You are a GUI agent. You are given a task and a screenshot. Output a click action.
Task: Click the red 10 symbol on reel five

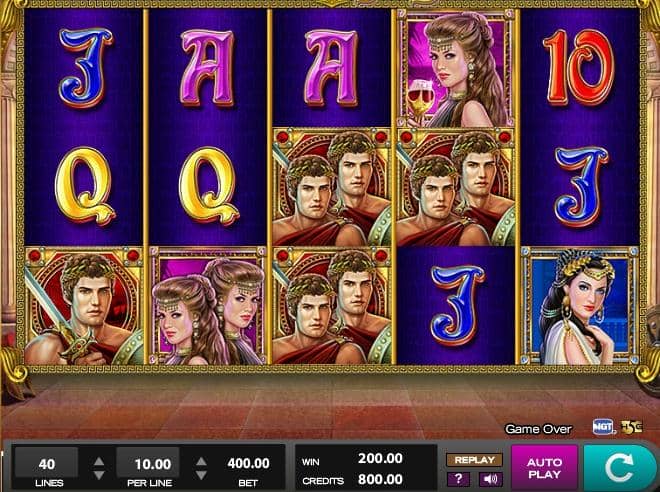(580, 67)
